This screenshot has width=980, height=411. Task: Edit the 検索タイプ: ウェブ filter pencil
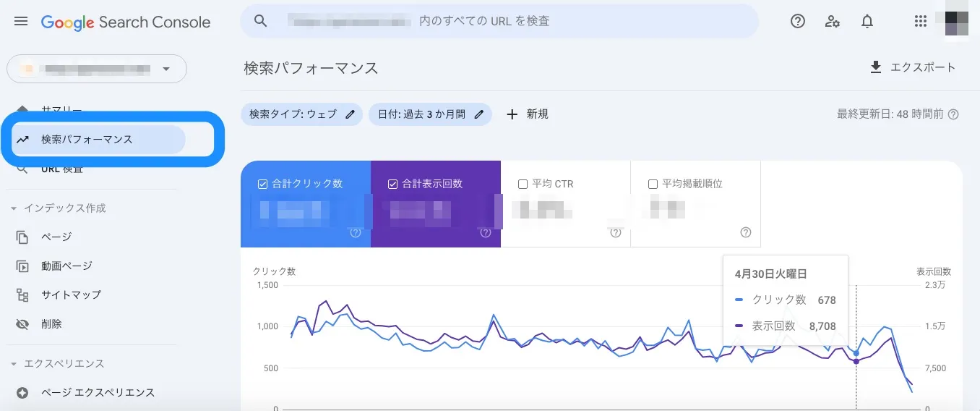(x=350, y=114)
